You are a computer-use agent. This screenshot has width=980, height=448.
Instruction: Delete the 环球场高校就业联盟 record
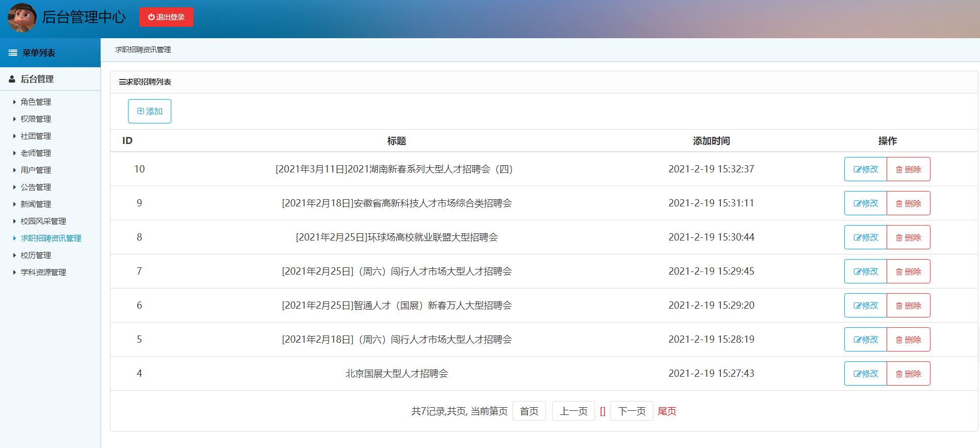pos(908,237)
